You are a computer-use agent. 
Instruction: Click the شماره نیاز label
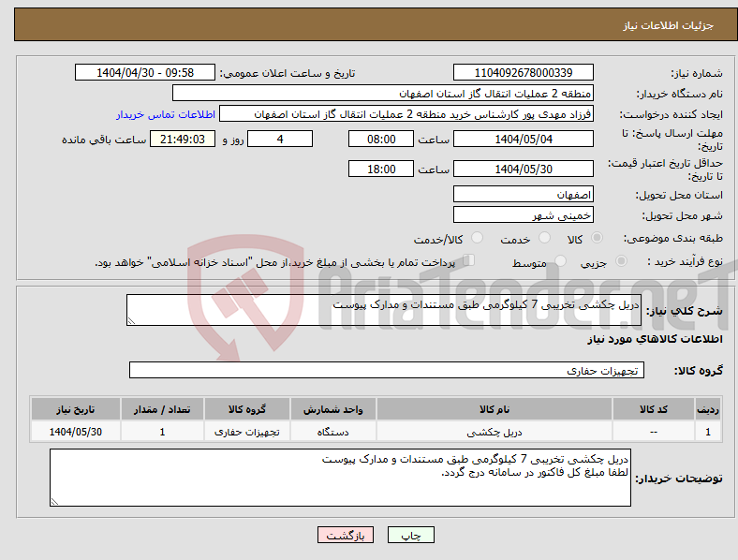pos(697,73)
